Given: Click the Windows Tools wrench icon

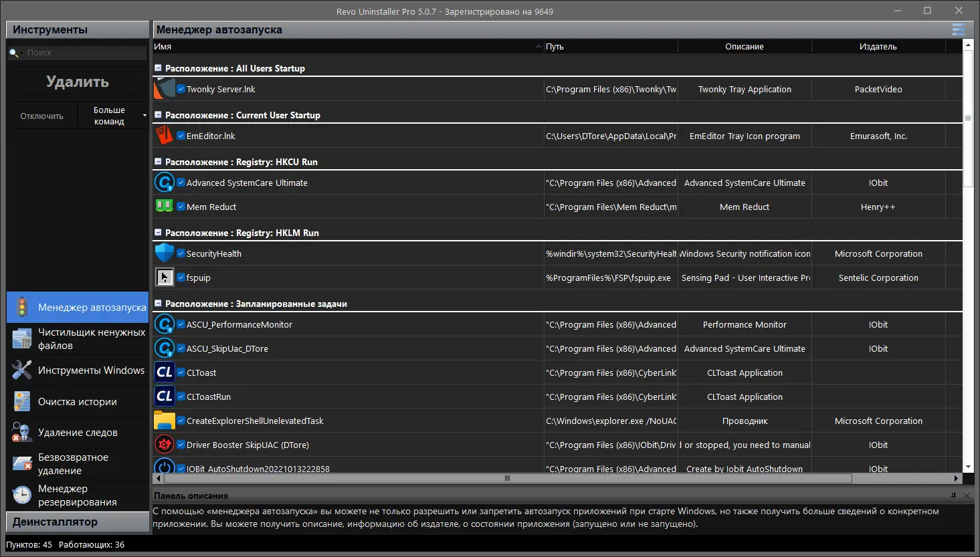Looking at the screenshot, I should 22,370.
